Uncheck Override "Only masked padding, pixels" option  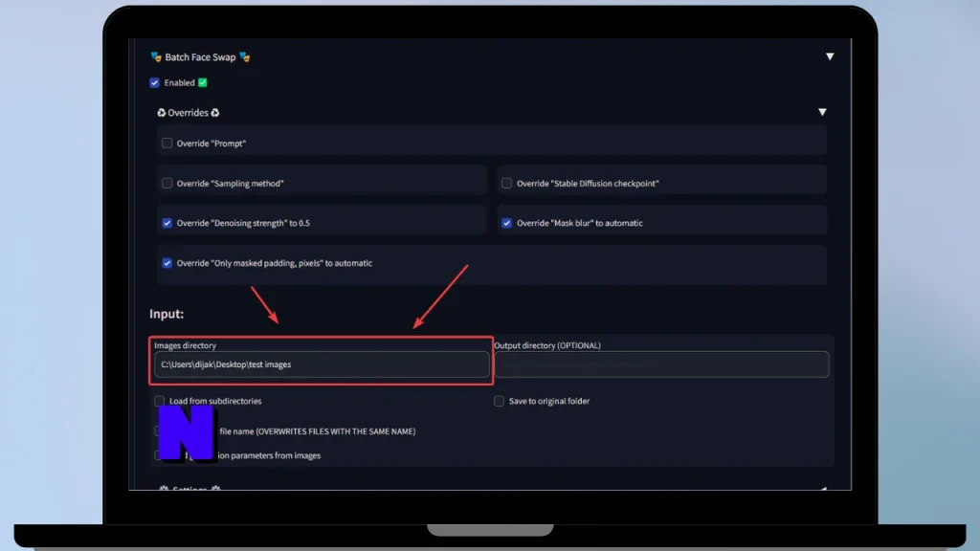tap(167, 263)
